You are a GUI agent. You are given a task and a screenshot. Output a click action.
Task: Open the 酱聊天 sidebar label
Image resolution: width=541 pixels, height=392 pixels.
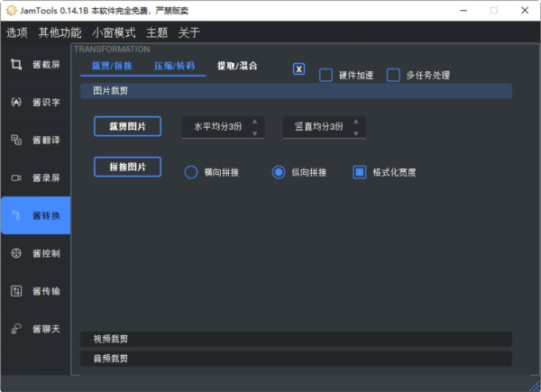(x=46, y=329)
